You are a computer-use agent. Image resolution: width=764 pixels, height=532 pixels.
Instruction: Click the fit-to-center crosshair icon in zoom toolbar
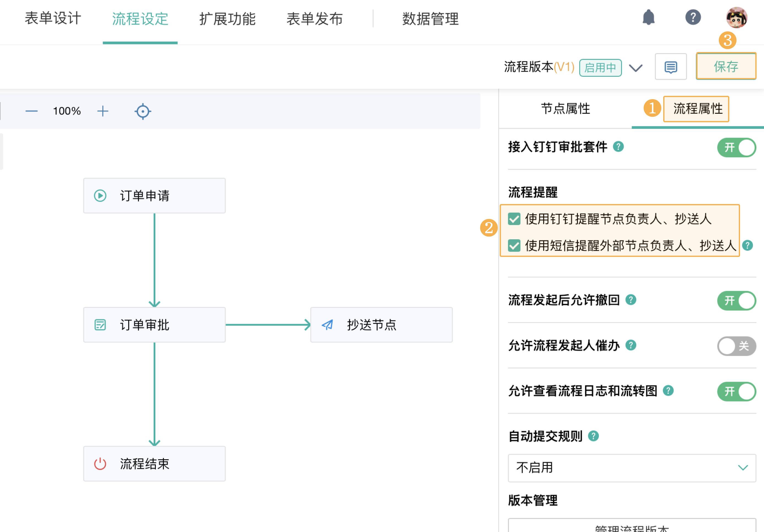click(142, 112)
